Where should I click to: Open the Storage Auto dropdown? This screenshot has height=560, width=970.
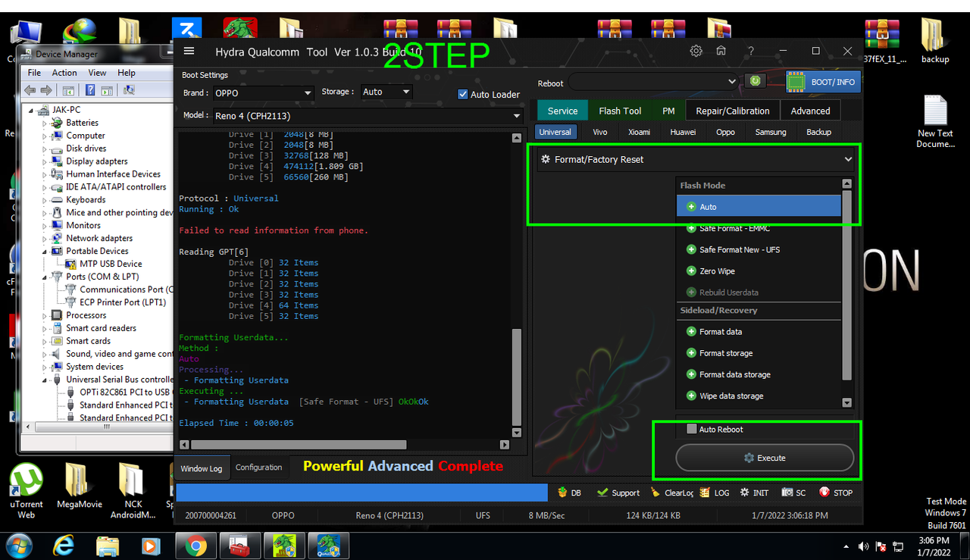click(x=386, y=92)
